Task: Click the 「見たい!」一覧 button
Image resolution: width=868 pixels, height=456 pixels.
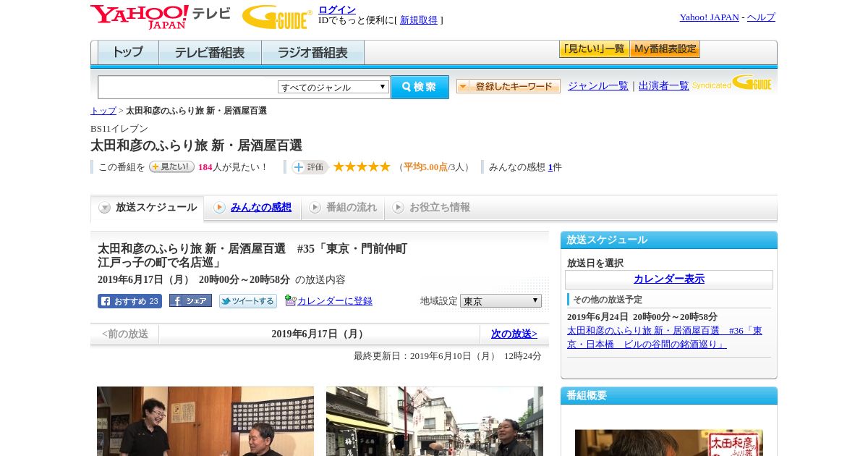Action: (x=594, y=49)
